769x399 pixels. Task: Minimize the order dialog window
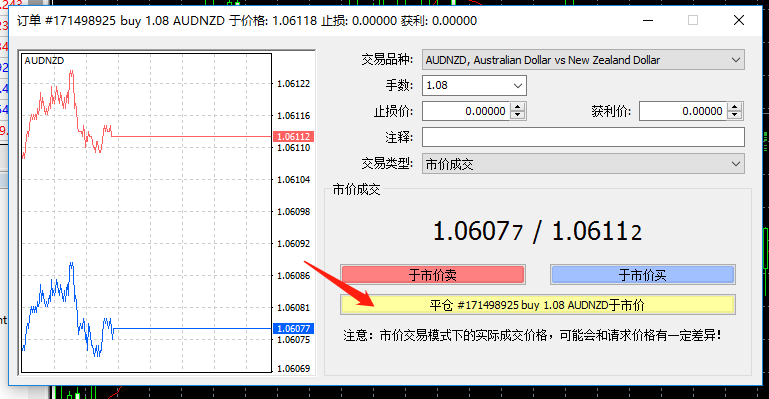tap(648, 20)
